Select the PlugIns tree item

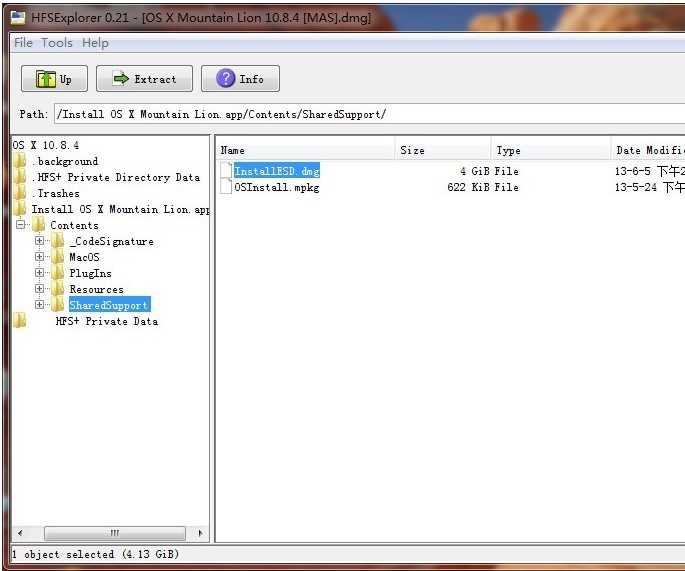90,273
